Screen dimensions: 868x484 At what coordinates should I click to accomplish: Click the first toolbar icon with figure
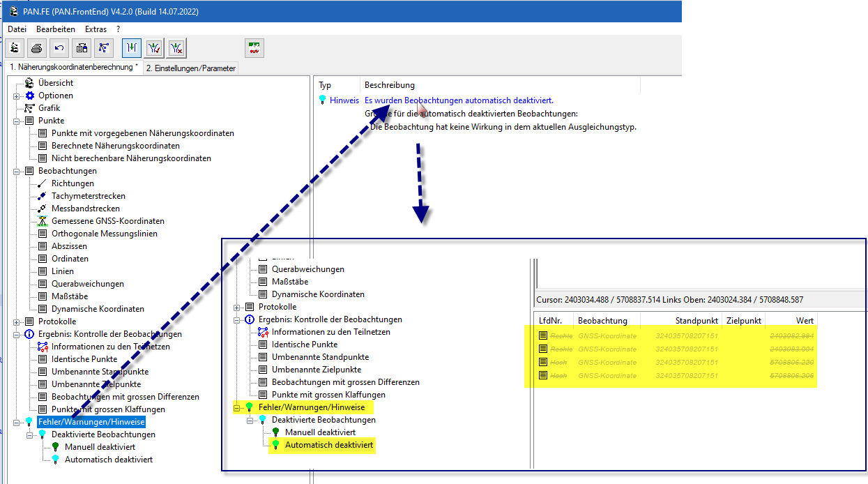[x=15, y=48]
